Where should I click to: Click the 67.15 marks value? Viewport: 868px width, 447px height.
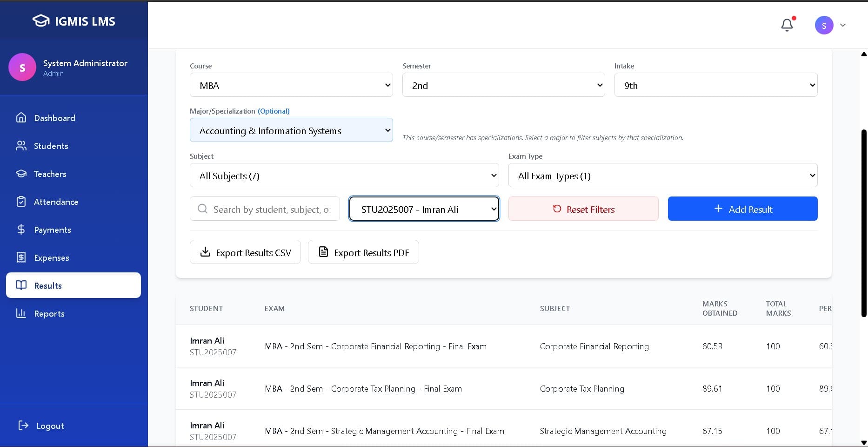[712, 431]
